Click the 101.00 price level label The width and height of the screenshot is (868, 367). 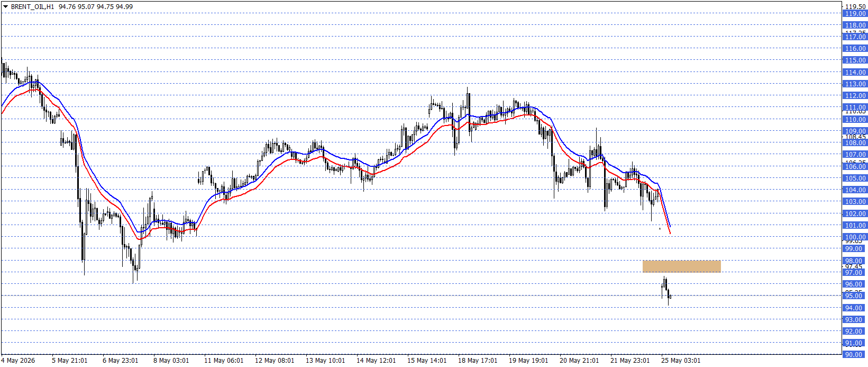855,226
